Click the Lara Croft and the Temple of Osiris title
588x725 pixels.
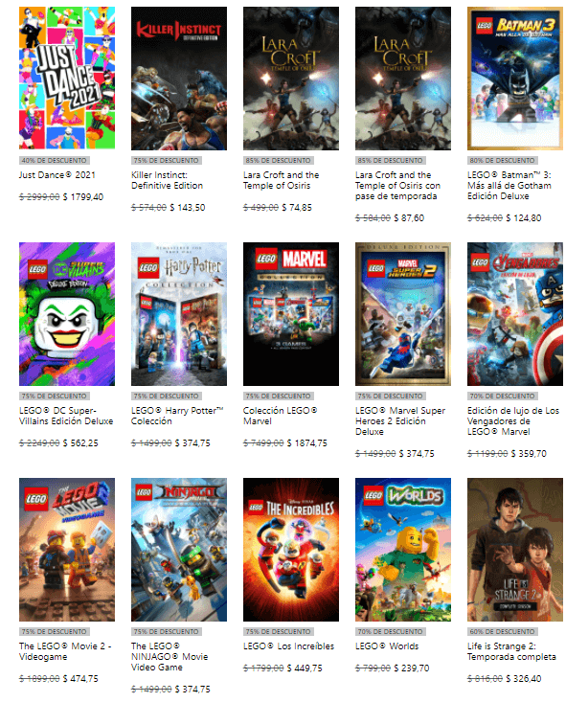(281, 180)
